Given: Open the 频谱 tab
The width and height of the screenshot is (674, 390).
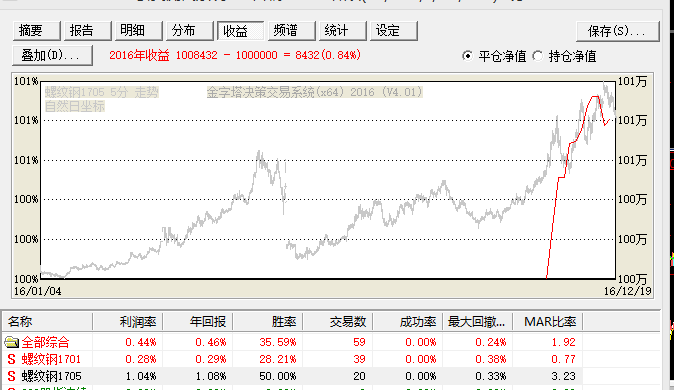Looking at the screenshot, I should 291,31.
